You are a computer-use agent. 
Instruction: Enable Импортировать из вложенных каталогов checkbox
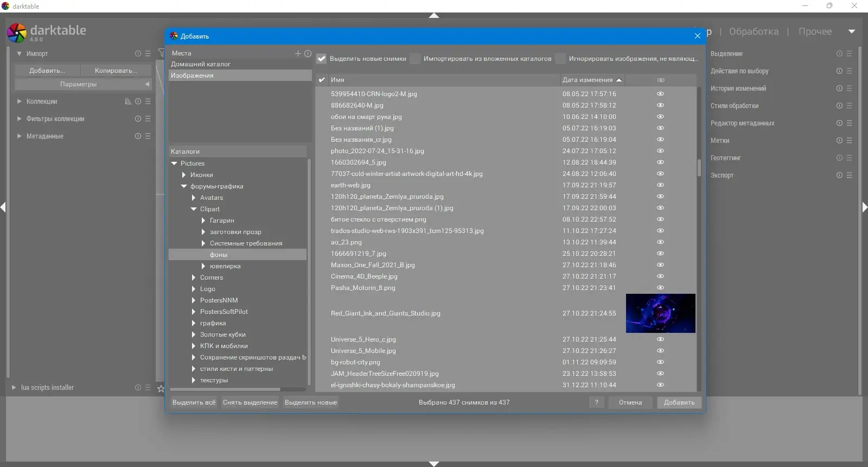[415, 59]
